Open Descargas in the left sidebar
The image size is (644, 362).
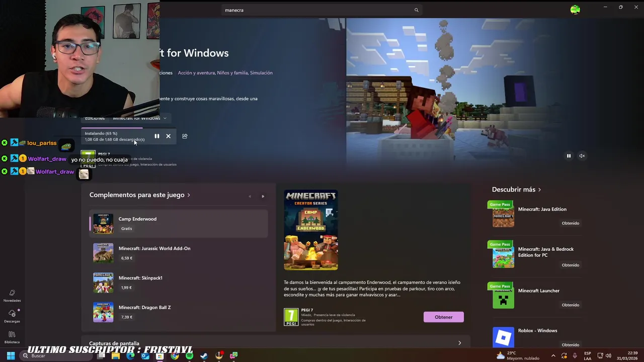[12, 316]
